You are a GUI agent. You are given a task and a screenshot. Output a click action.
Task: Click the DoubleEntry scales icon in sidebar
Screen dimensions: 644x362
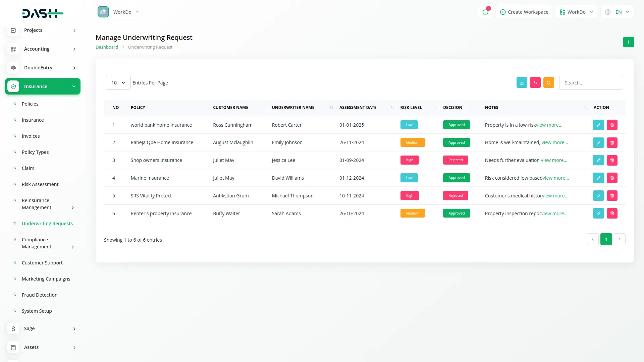point(13,68)
